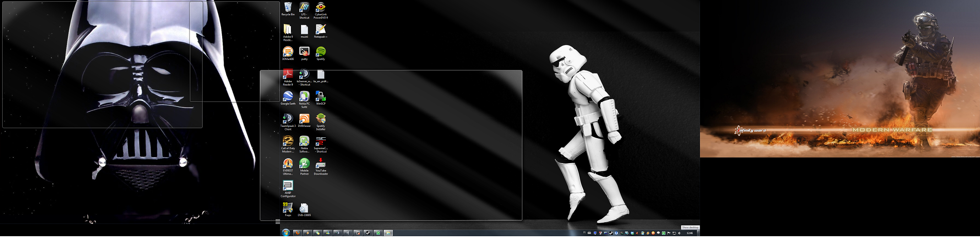Click the Show desktop button
Image resolution: width=980 pixels, height=241 pixels.
(698, 233)
